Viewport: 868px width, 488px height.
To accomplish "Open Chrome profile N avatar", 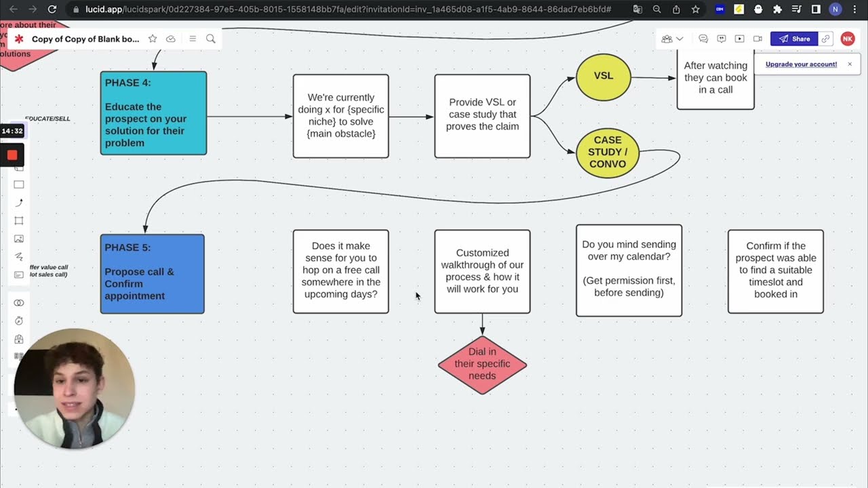I will 835,9.
